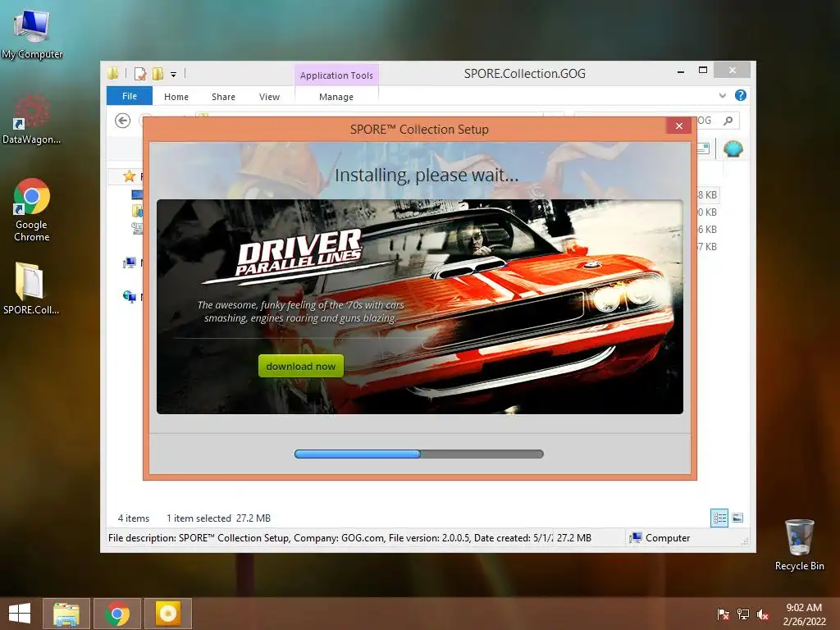
Task: Open My Computer desktop icon
Action: tap(32, 33)
